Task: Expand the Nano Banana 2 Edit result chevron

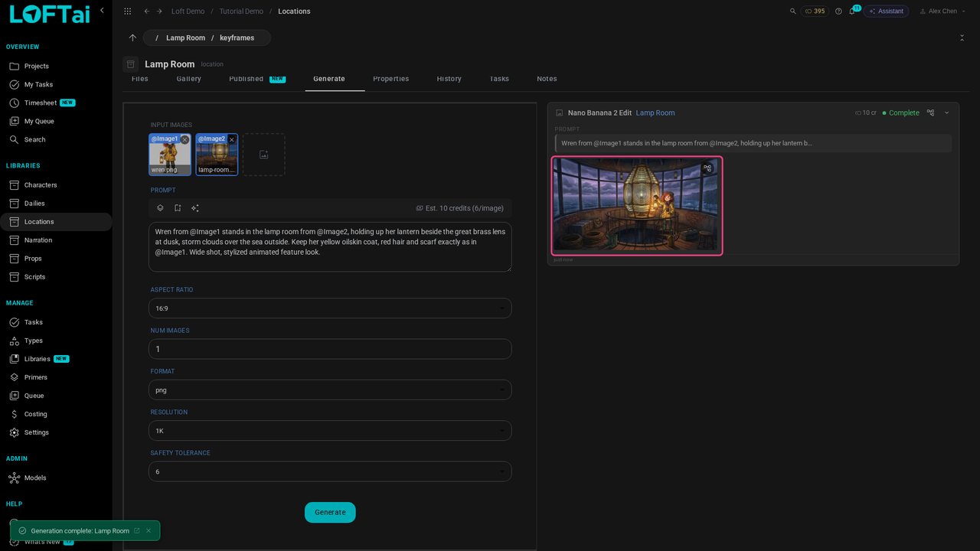Action: tap(946, 112)
